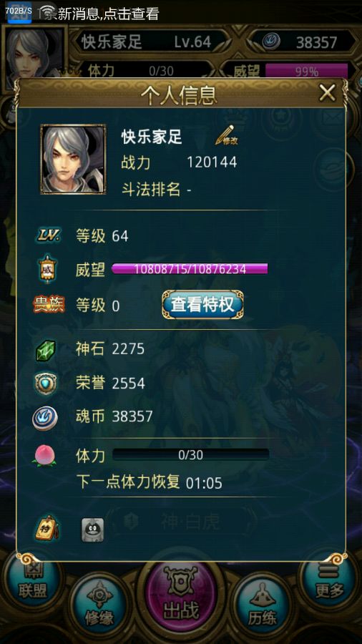Tap the LV level icon
Viewport: 362px width, 644px height.
(49, 235)
